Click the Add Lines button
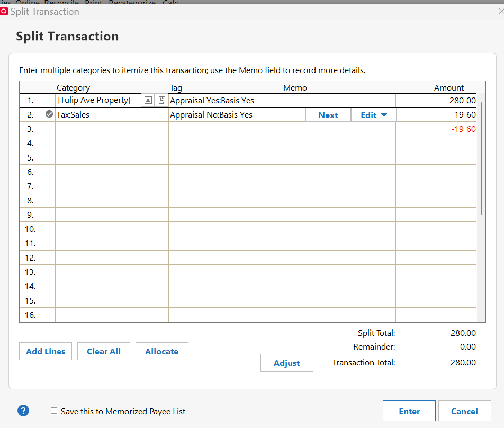 (46, 351)
